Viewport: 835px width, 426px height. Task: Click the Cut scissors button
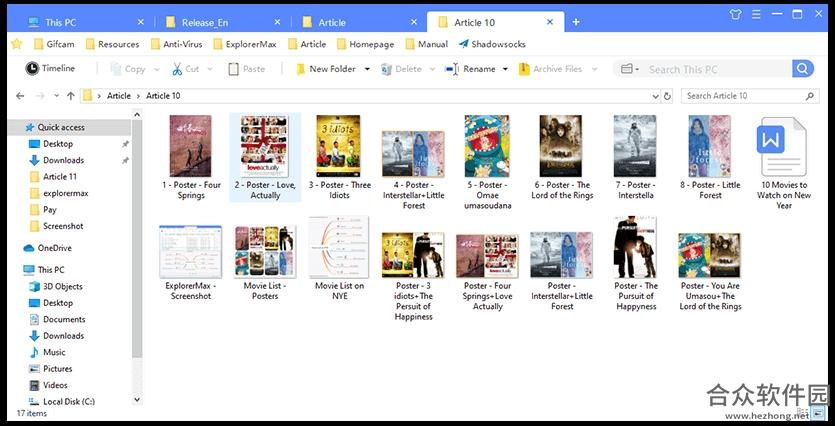tap(185, 69)
